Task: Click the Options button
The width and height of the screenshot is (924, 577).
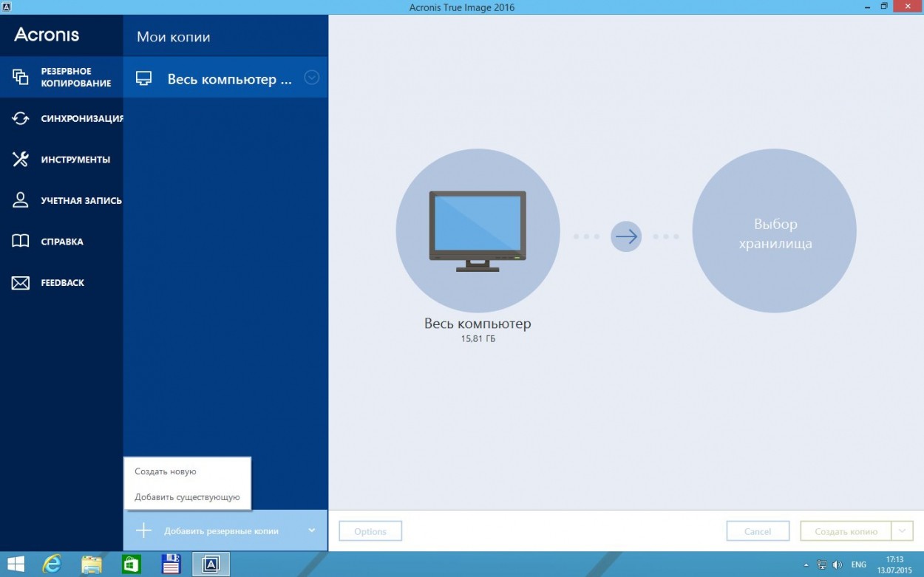Action: 370,530
